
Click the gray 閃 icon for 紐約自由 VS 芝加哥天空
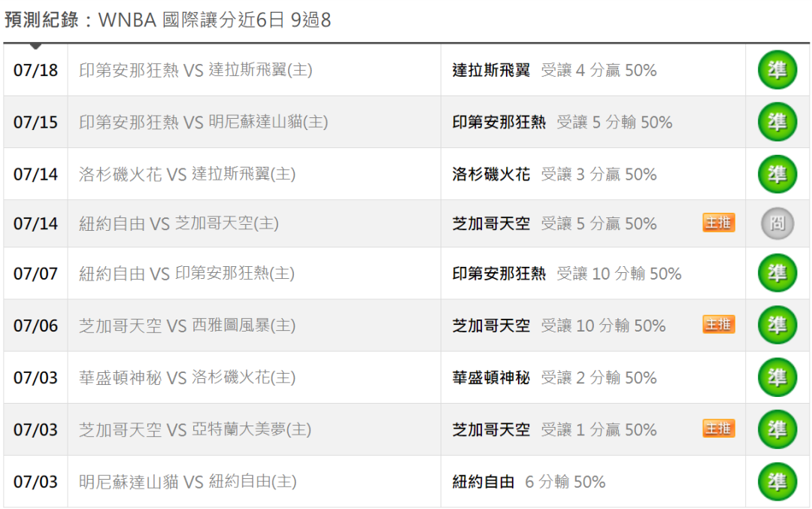point(777,223)
